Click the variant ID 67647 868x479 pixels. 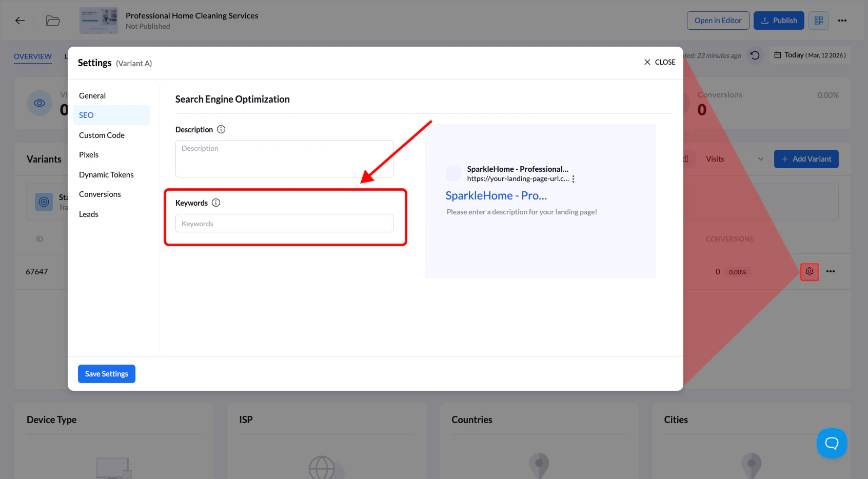(37, 272)
